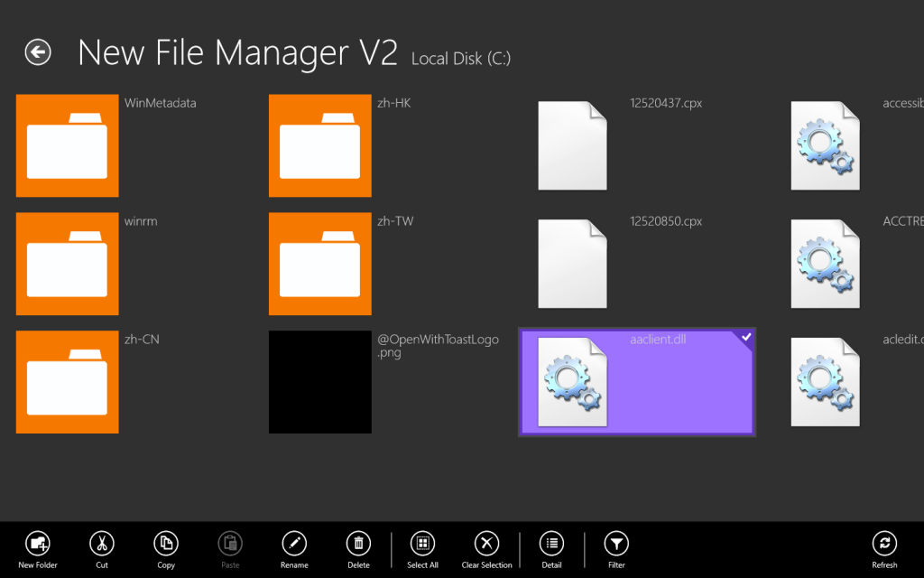Open the winrm folder
Viewport: 924px width, 578px height.
point(68,264)
